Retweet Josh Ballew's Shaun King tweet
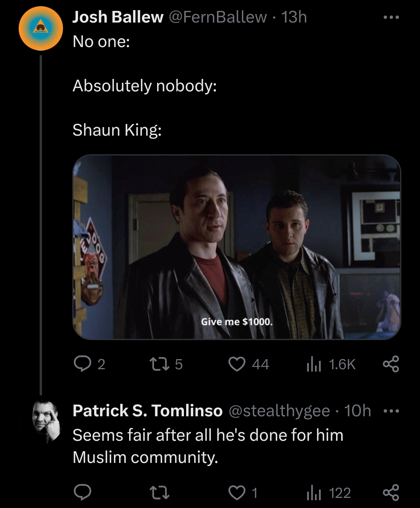Screen dimensions: 420x508 166,364
